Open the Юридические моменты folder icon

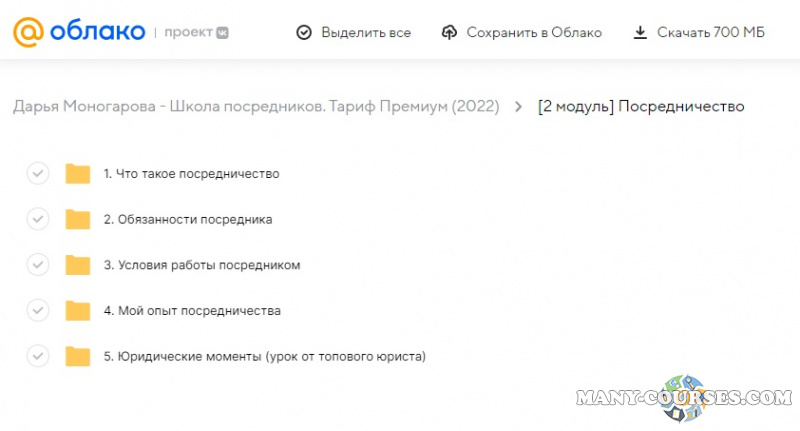pyautogui.click(x=78, y=356)
